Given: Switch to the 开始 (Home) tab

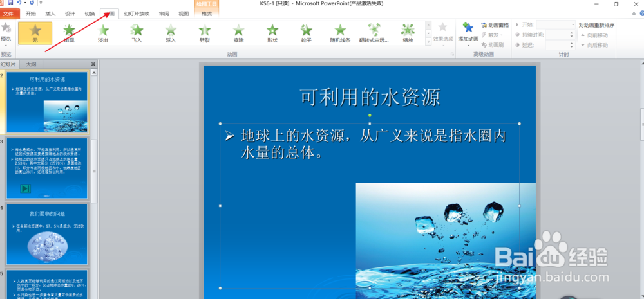Looking at the screenshot, I should point(31,14).
